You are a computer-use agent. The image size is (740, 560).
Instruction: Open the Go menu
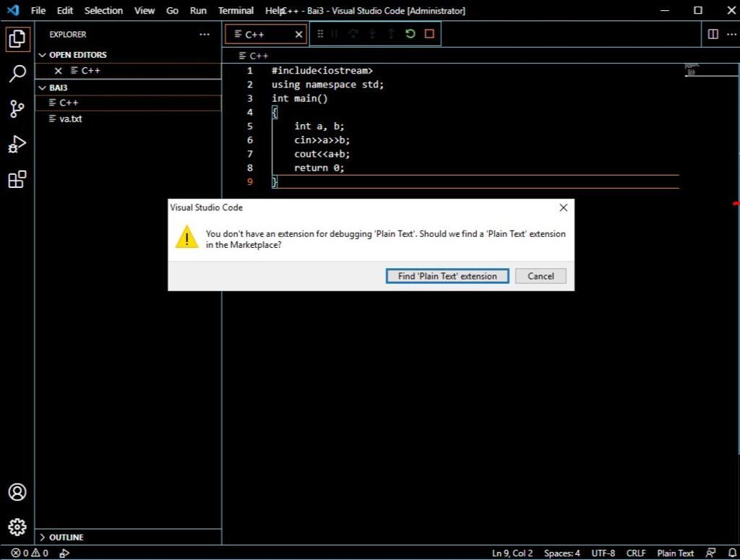pyautogui.click(x=172, y=10)
